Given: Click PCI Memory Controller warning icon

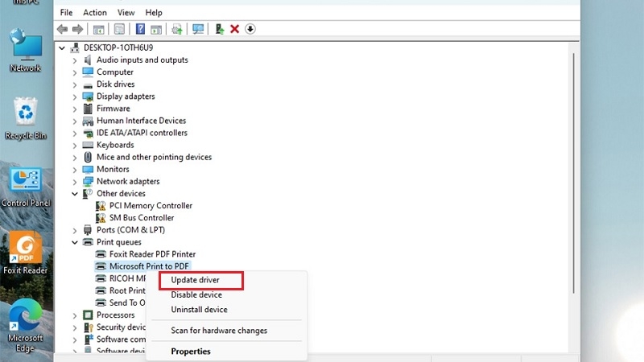Looking at the screenshot, I should (101, 206).
